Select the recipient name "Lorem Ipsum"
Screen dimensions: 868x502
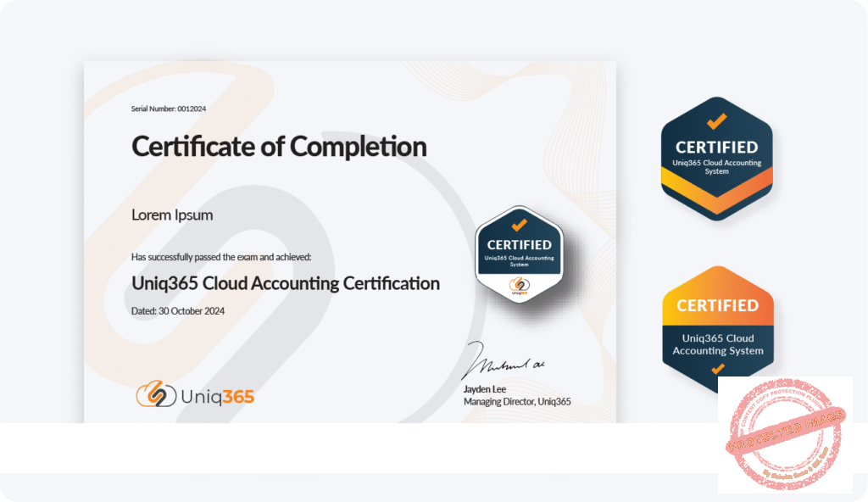172,215
